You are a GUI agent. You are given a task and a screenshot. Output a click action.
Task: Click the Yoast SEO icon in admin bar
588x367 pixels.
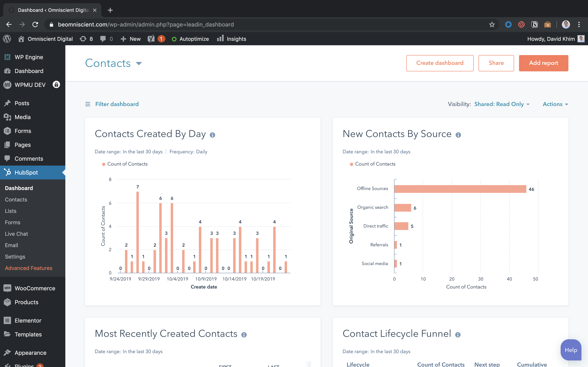pos(151,39)
